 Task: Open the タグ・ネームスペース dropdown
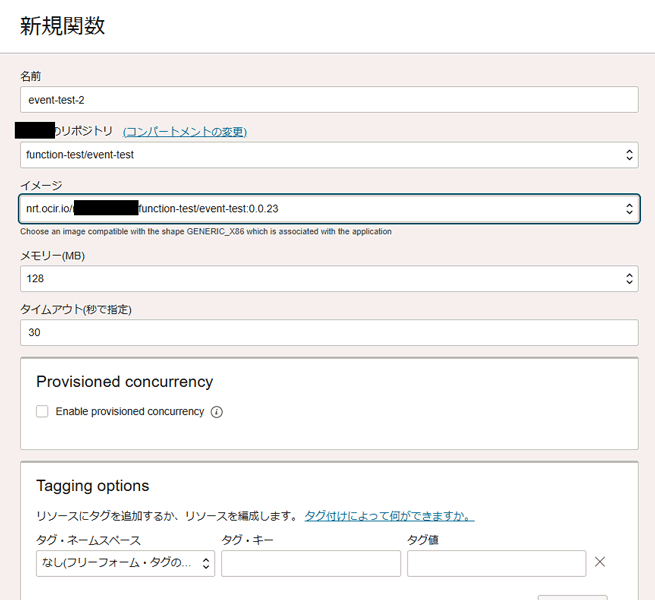(125, 563)
